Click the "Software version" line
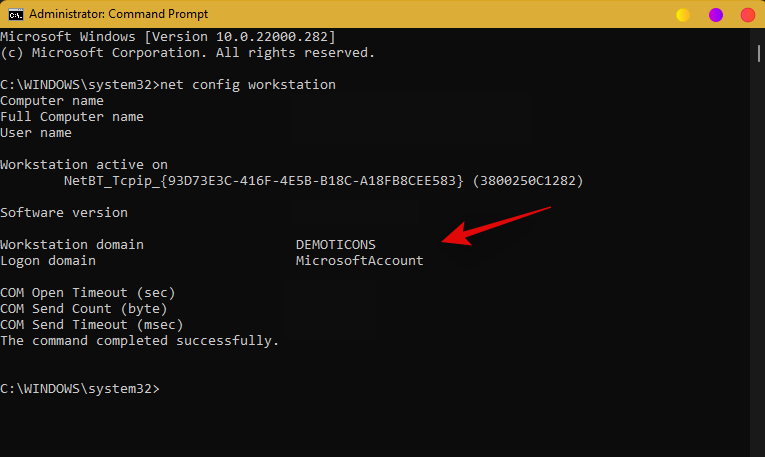The height and width of the screenshot is (457, 765). 64,213
